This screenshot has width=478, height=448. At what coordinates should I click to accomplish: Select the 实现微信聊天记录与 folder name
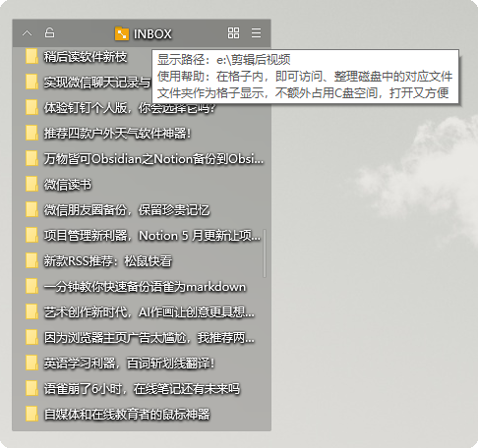point(97,83)
